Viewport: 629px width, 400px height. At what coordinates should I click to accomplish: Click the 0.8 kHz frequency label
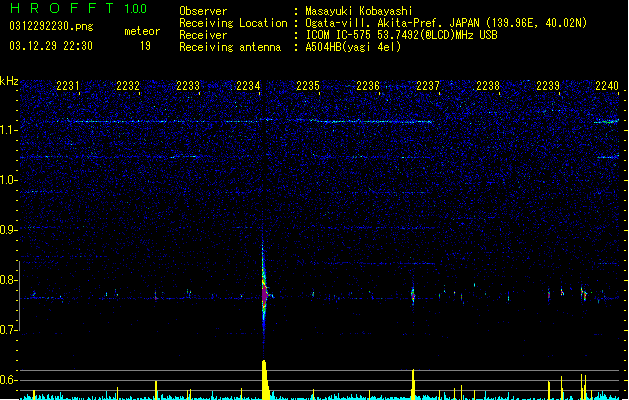click(9, 280)
